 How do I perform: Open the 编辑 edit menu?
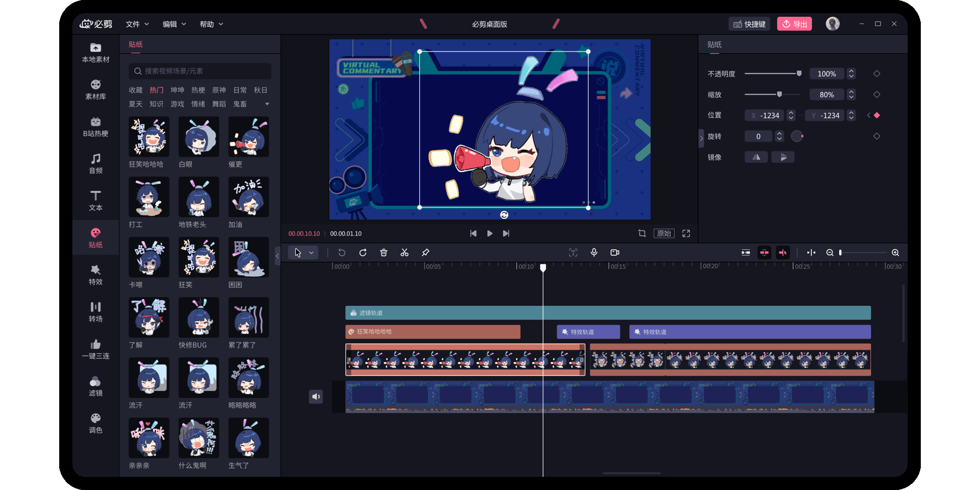coord(174,24)
